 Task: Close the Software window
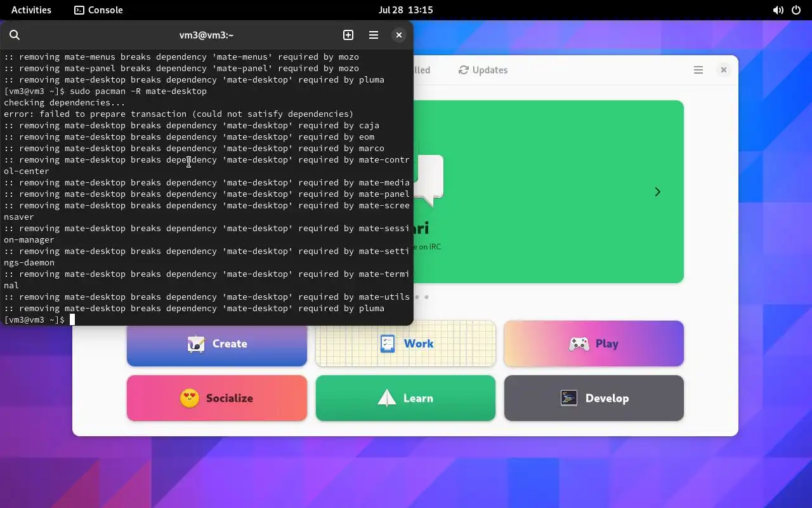[x=724, y=70]
